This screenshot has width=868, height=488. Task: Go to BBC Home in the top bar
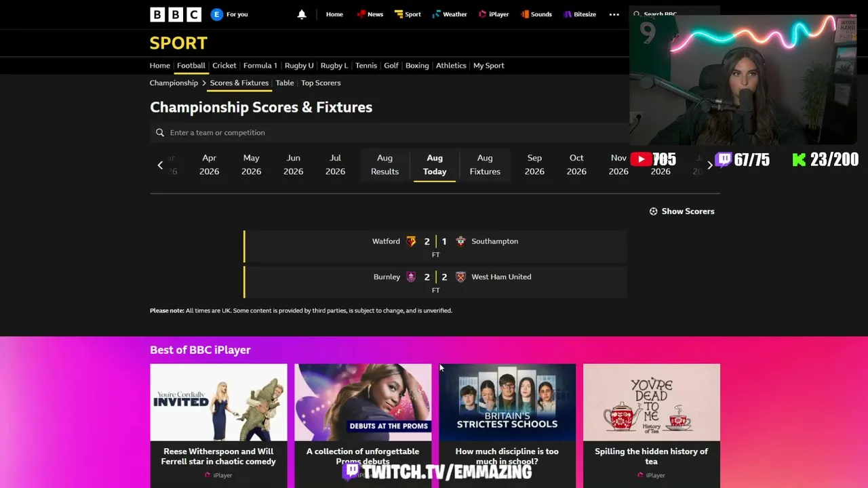point(334,14)
